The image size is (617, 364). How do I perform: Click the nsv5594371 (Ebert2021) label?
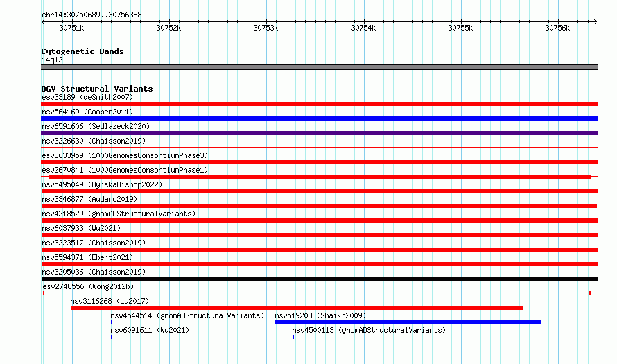pyautogui.click(x=87, y=257)
